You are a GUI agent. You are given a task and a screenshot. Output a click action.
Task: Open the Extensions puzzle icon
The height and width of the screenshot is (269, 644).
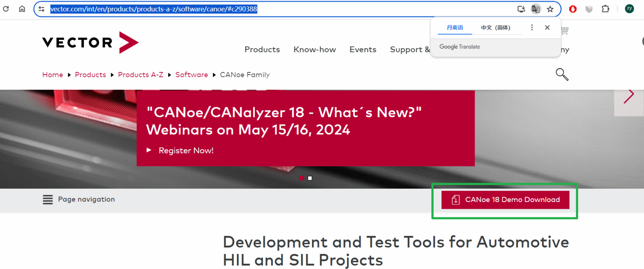tap(606, 9)
